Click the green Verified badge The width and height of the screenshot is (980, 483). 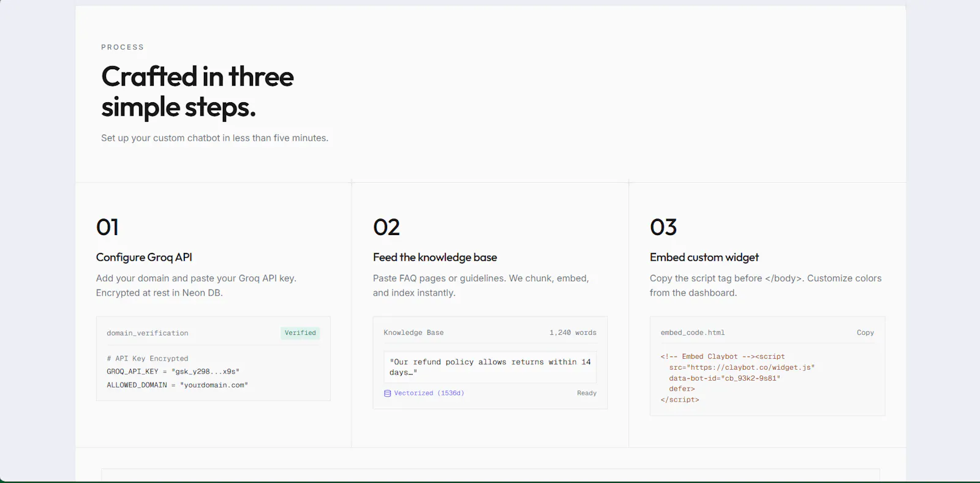[x=300, y=333]
